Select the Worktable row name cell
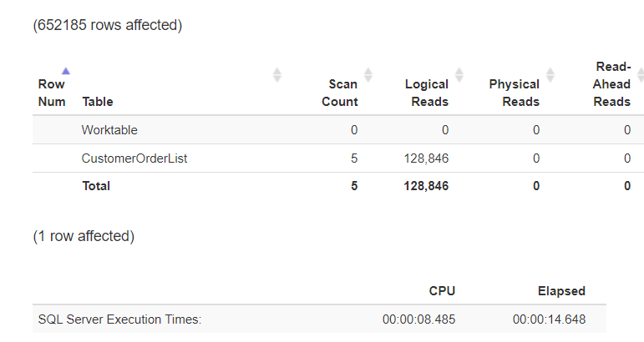The width and height of the screenshot is (644, 342). (109, 130)
